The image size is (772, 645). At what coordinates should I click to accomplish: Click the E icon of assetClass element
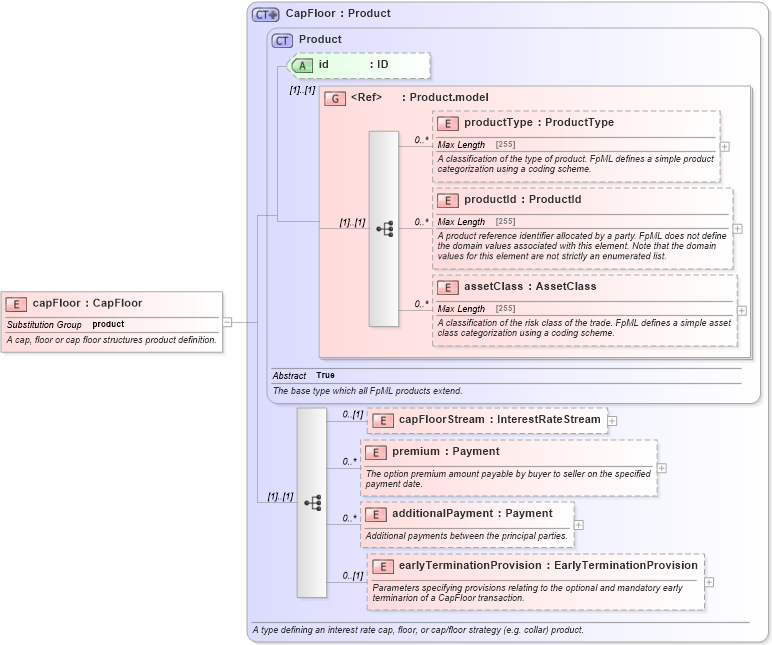pyautogui.click(x=448, y=288)
